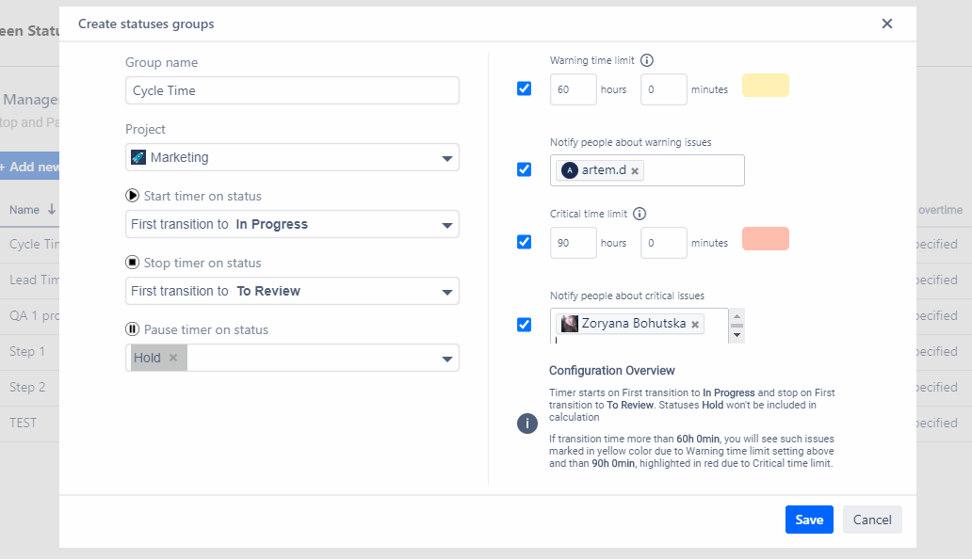Screen dimensions: 972x560
Task: Expand the Stop timer on status dropdown
Action: click(x=292, y=291)
